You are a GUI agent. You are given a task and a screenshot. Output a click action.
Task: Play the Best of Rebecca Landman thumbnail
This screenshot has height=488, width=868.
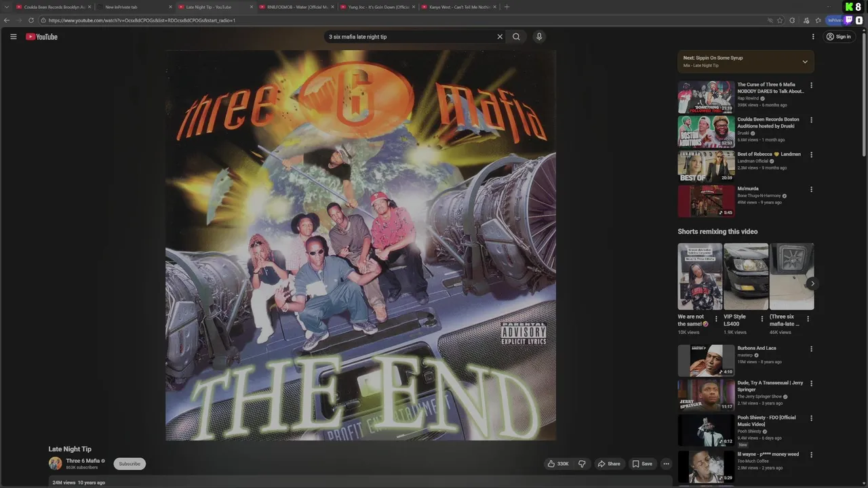pos(706,166)
